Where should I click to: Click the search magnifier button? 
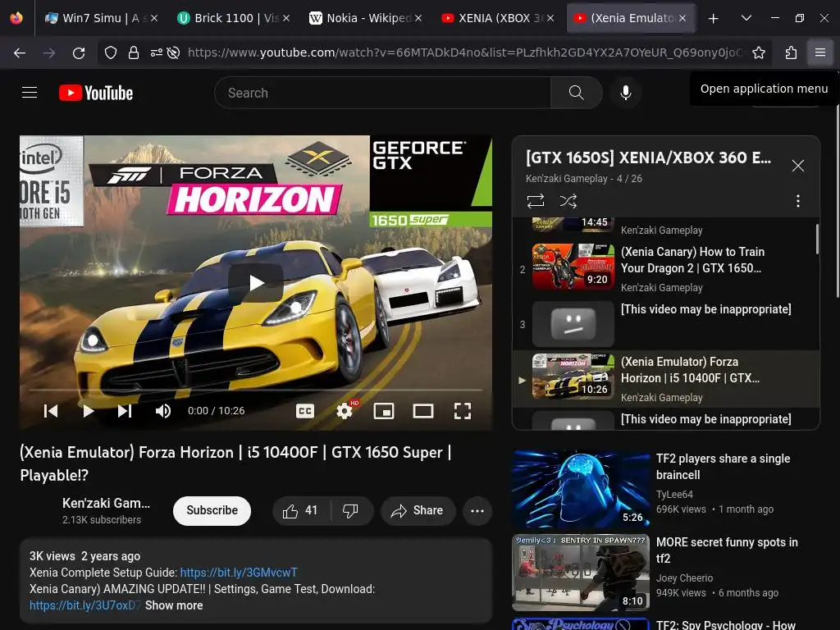point(577,93)
